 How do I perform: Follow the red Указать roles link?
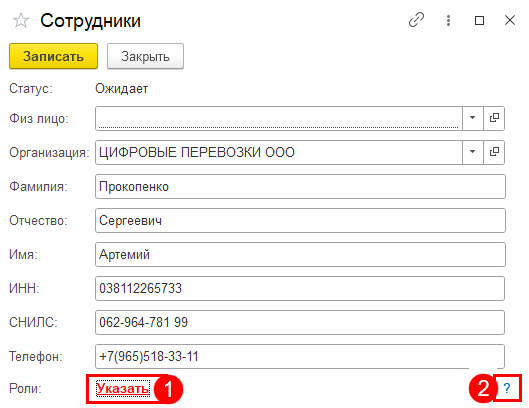[x=123, y=388]
